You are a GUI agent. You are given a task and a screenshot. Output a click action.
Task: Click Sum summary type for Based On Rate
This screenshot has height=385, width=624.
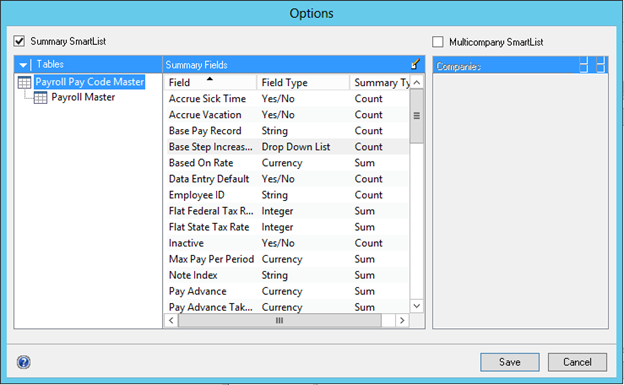click(x=365, y=163)
